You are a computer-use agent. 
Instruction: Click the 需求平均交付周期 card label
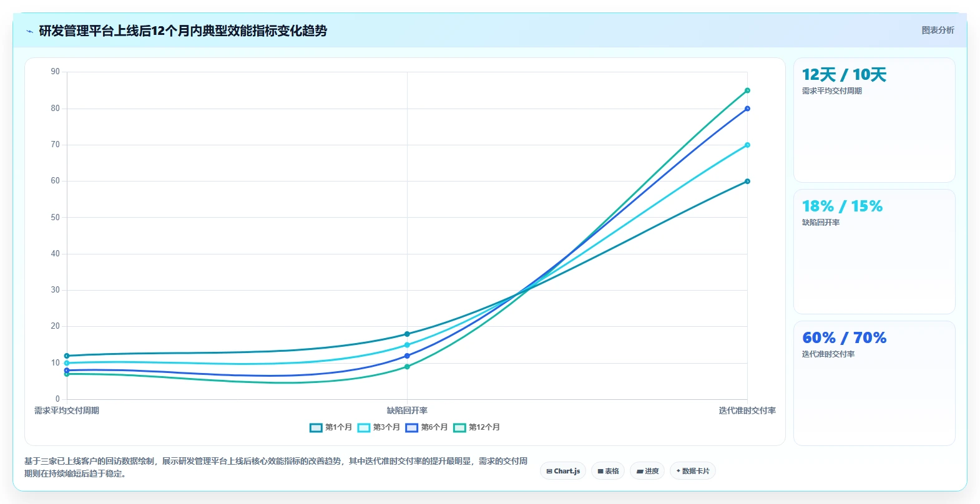tap(831, 91)
